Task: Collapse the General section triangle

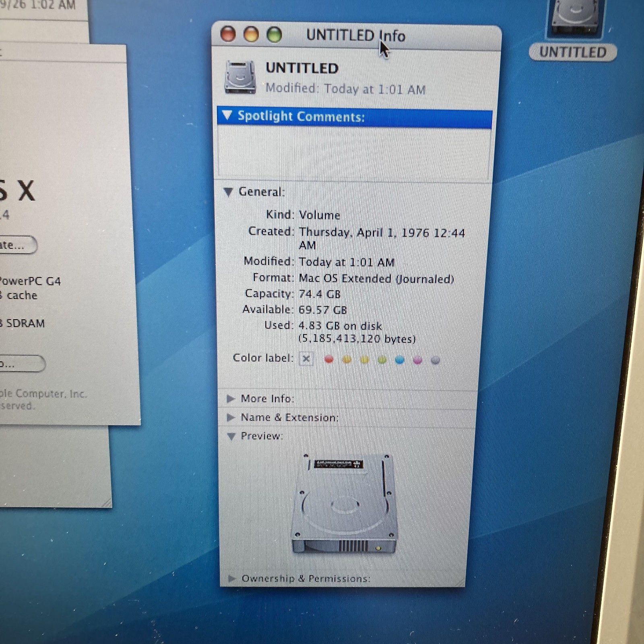Action: point(228,192)
